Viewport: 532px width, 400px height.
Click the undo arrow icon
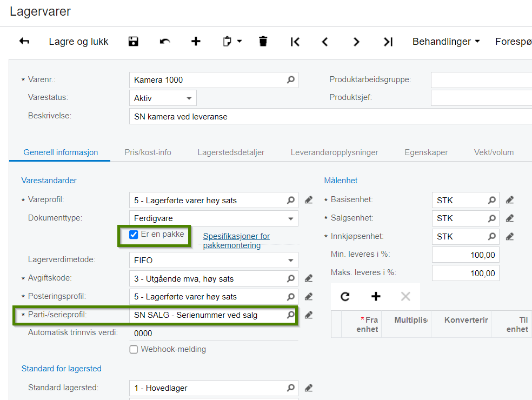[x=165, y=42]
